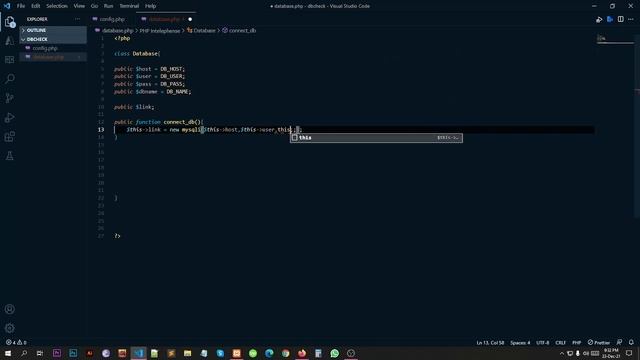Open the Testing flask view
This screenshot has height=360, width=640.
(x=10, y=156)
